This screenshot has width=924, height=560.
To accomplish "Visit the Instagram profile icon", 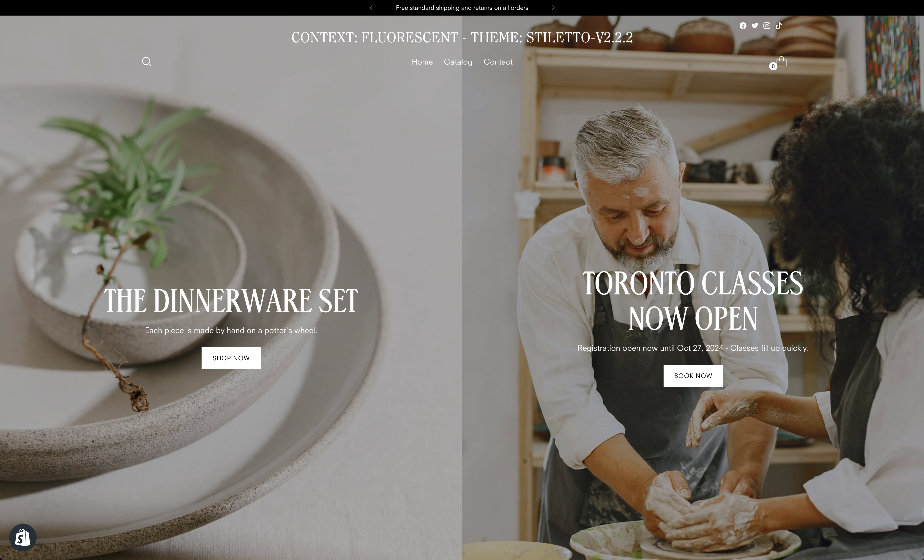I will click(x=767, y=25).
